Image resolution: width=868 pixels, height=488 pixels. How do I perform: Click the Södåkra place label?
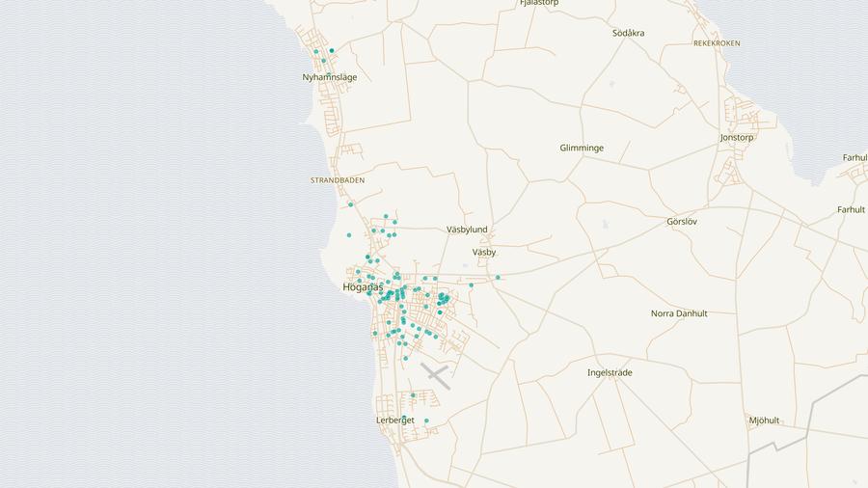(628, 33)
